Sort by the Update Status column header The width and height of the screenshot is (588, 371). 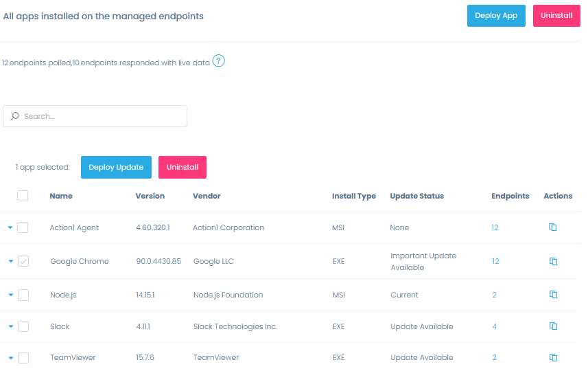[x=416, y=196]
